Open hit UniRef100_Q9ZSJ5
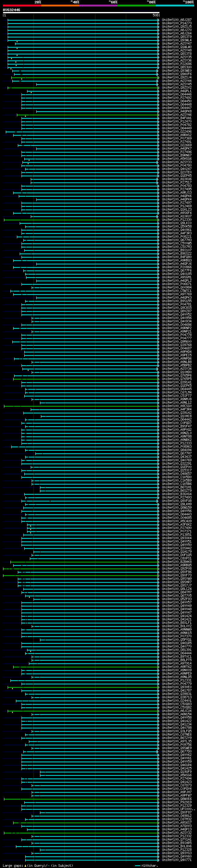This screenshot has height=868, width=197. point(176,26)
